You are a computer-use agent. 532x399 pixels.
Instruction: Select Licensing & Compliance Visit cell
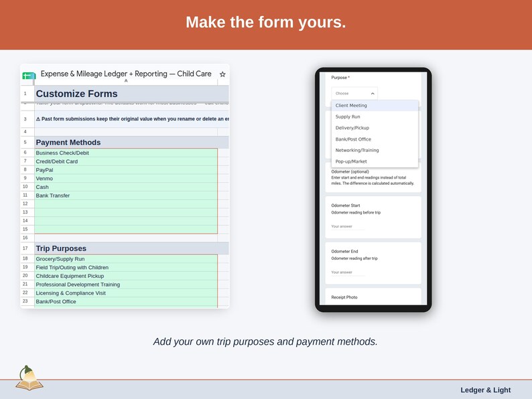pyautogui.click(x=126, y=293)
